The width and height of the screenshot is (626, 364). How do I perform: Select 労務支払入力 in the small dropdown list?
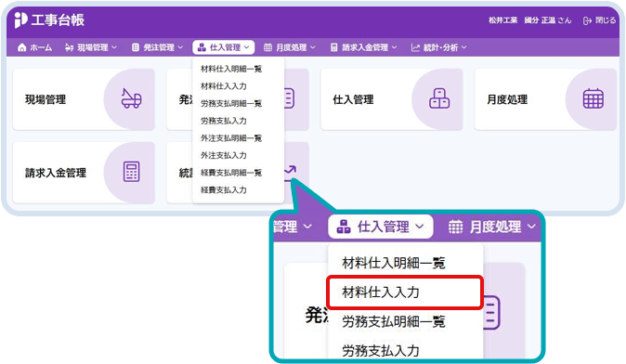(x=224, y=121)
